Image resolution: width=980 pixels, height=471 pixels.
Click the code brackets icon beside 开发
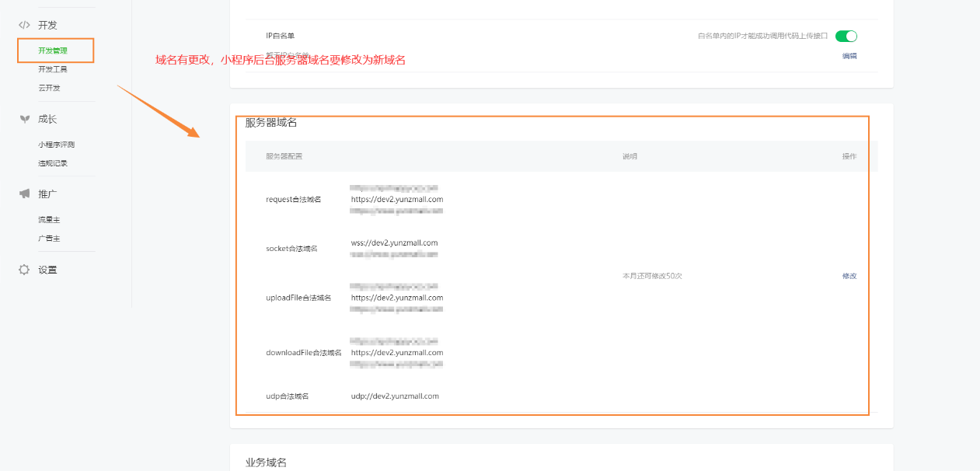[x=24, y=25]
